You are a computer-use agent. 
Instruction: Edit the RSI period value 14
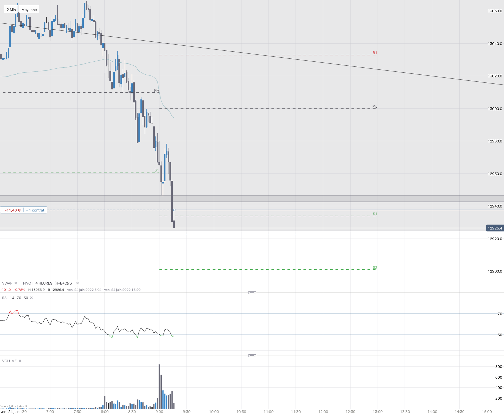pos(12,298)
